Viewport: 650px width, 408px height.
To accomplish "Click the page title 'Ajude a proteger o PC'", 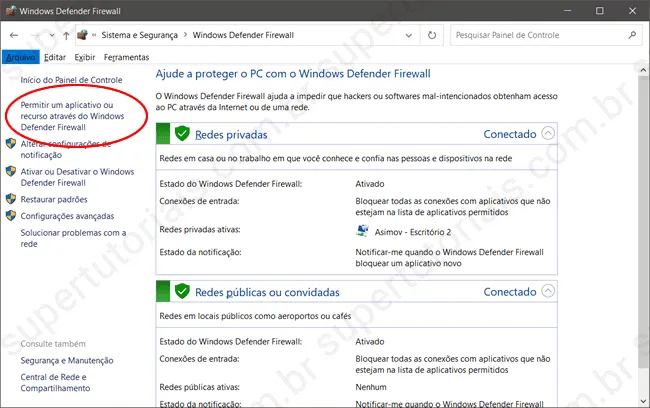I will point(293,74).
